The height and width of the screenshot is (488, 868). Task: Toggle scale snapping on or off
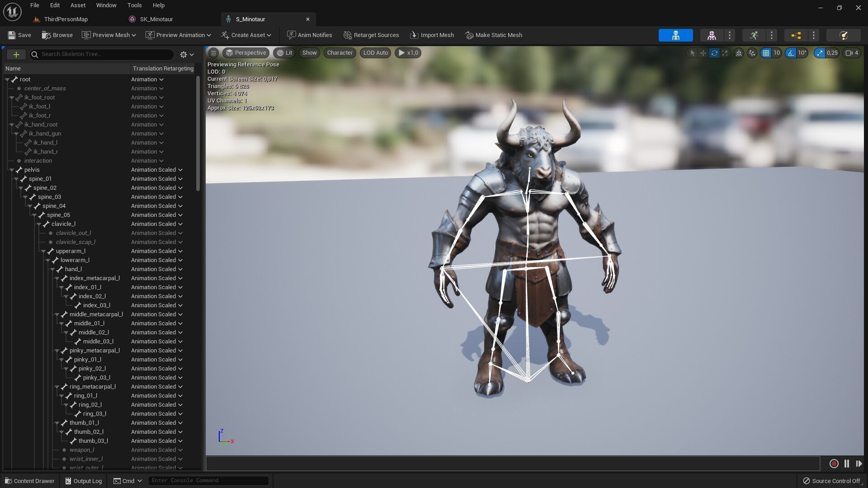click(x=820, y=53)
